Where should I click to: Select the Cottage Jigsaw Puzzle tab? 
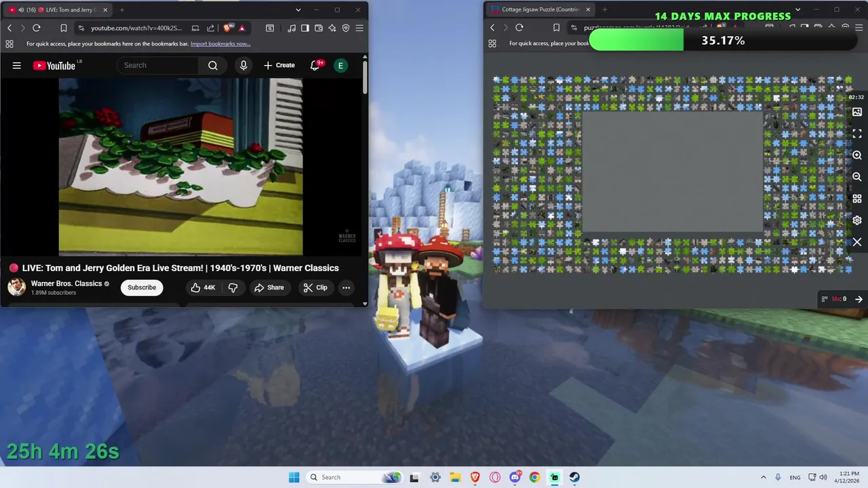click(x=540, y=9)
